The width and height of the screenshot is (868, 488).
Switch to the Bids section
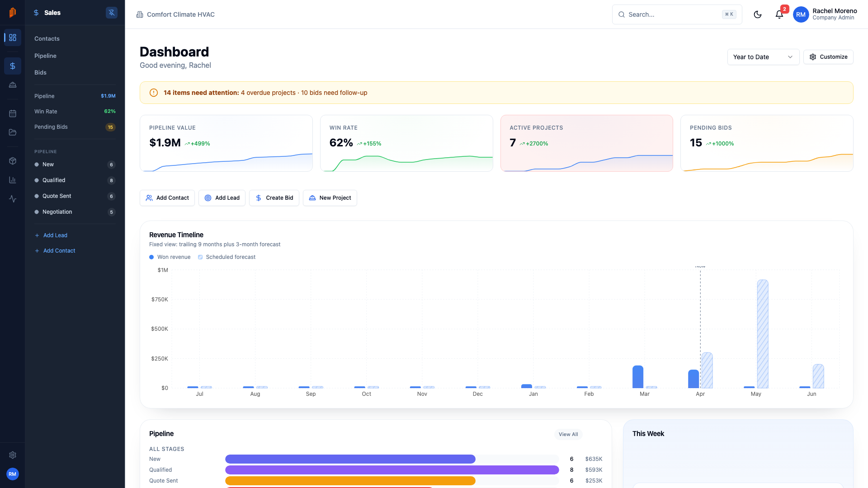(40, 72)
